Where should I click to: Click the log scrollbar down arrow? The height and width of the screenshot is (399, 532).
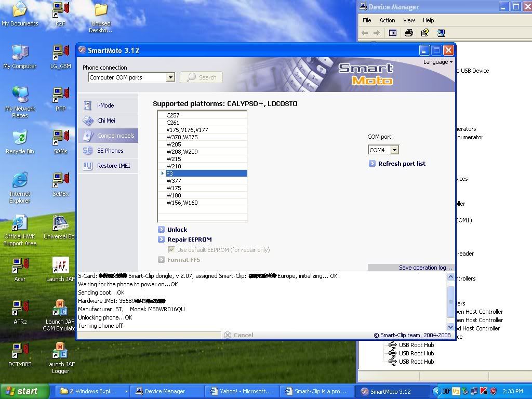tap(450, 327)
